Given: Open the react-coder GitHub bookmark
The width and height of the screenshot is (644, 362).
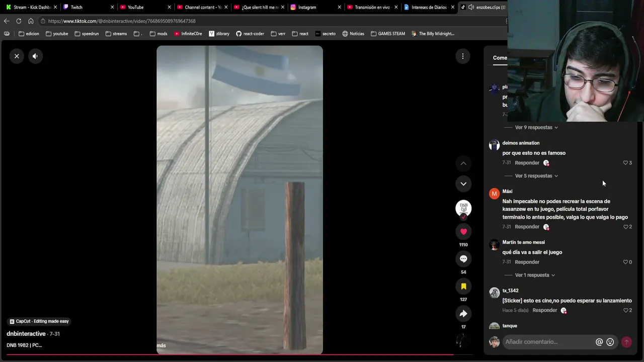Looking at the screenshot, I should (x=250, y=34).
